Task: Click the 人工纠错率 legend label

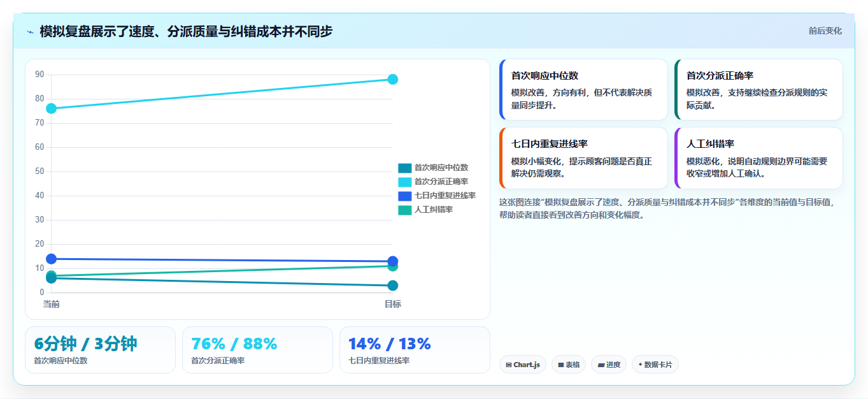Action: tap(434, 210)
